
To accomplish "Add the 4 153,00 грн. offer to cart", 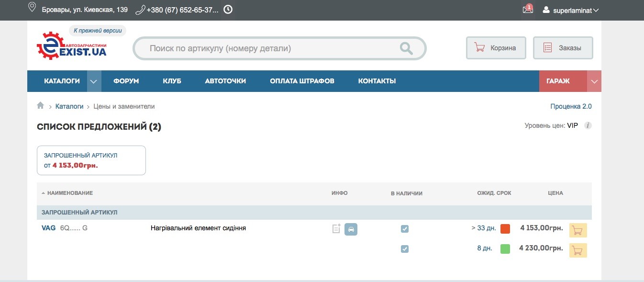I will 577,230.
